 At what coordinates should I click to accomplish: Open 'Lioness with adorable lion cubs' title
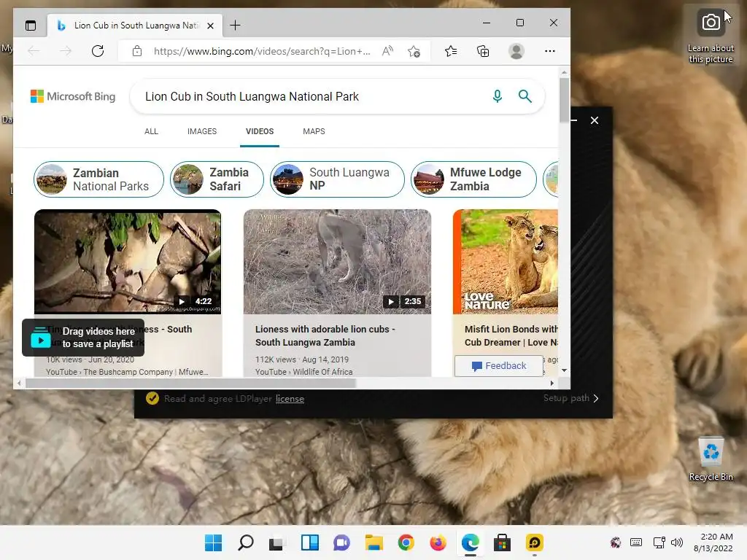(x=325, y=335)
